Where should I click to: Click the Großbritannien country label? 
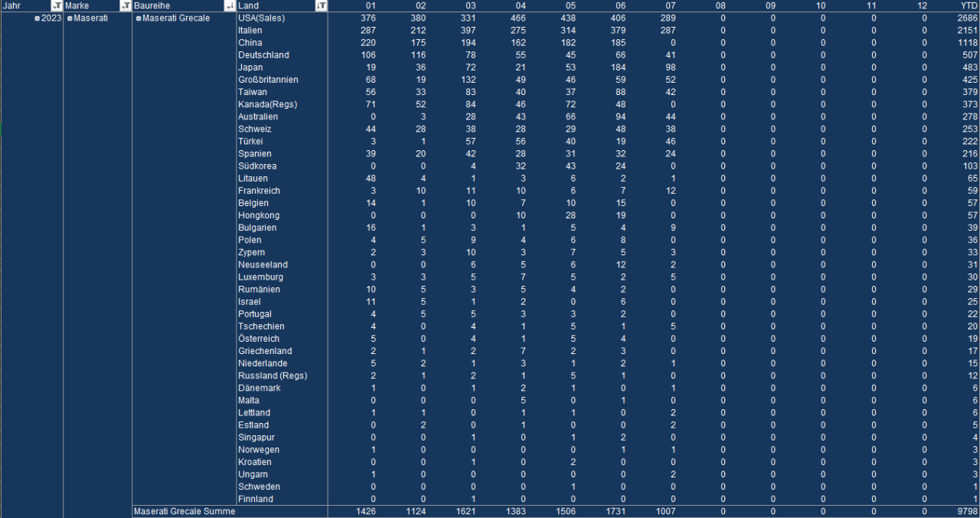click(268, 80)
